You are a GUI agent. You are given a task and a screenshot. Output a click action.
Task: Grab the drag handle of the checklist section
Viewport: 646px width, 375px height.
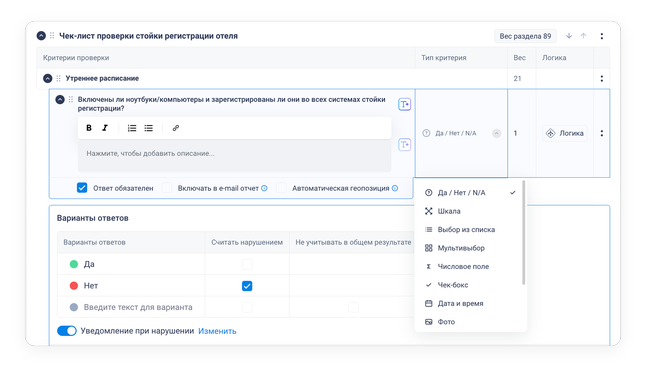[x=52, y=36]
